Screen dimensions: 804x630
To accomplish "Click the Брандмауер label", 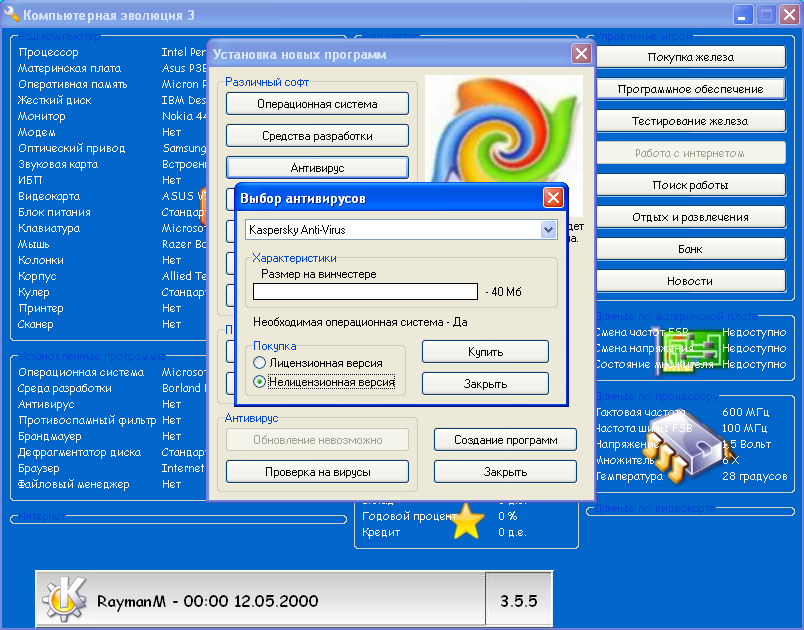I will click(50, 436).
